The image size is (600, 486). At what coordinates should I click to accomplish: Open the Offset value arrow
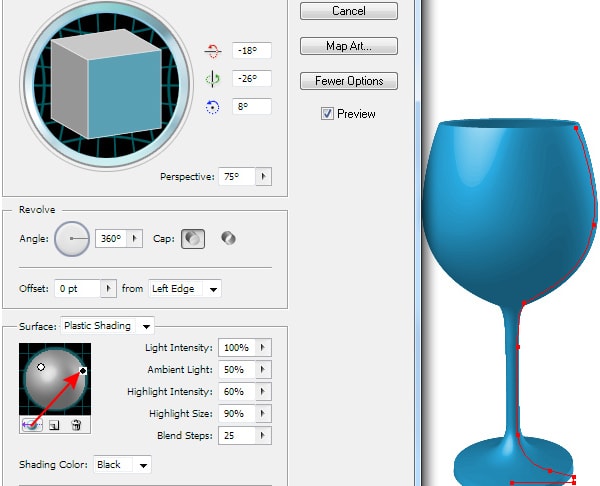tap(108, 288)
